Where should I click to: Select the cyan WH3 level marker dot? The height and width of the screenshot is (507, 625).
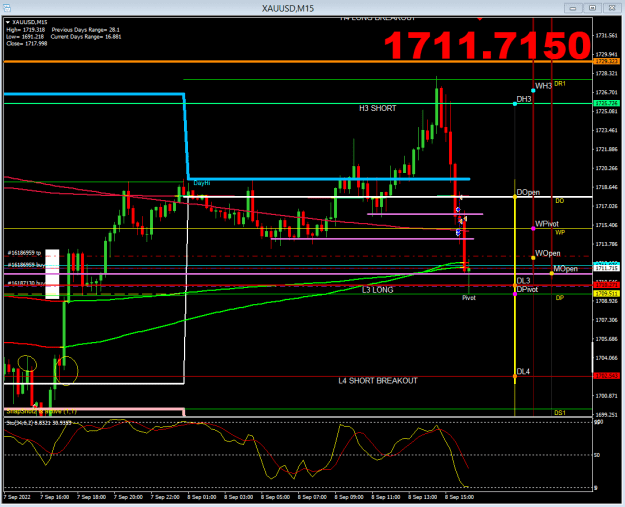(533, 90)
